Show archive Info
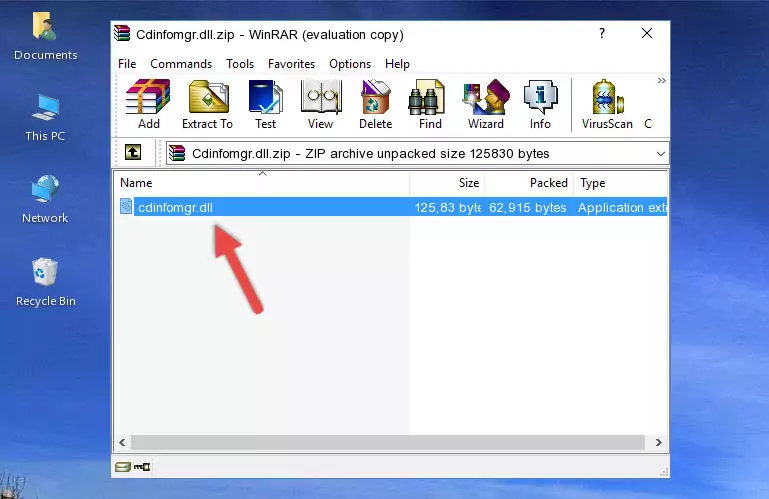Viewport: 769px width, 499px height. [x=540, y=104]
